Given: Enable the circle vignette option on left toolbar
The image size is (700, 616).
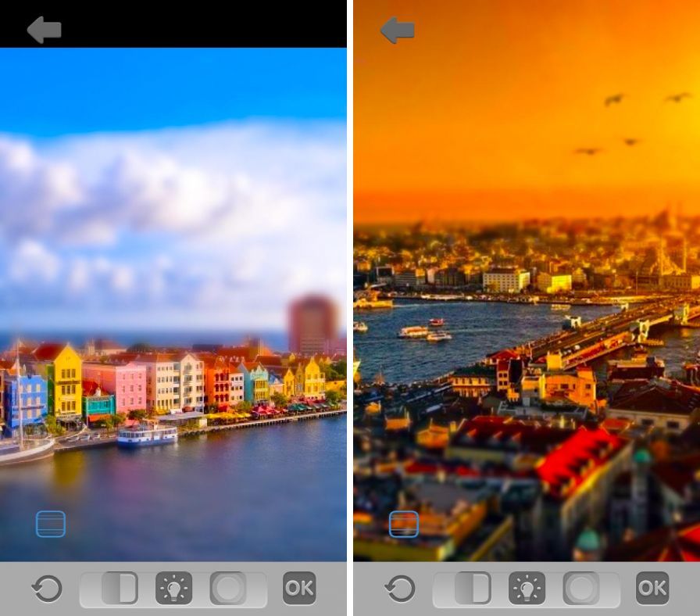Looking at the screenshot, I should (x=228, y=588).
